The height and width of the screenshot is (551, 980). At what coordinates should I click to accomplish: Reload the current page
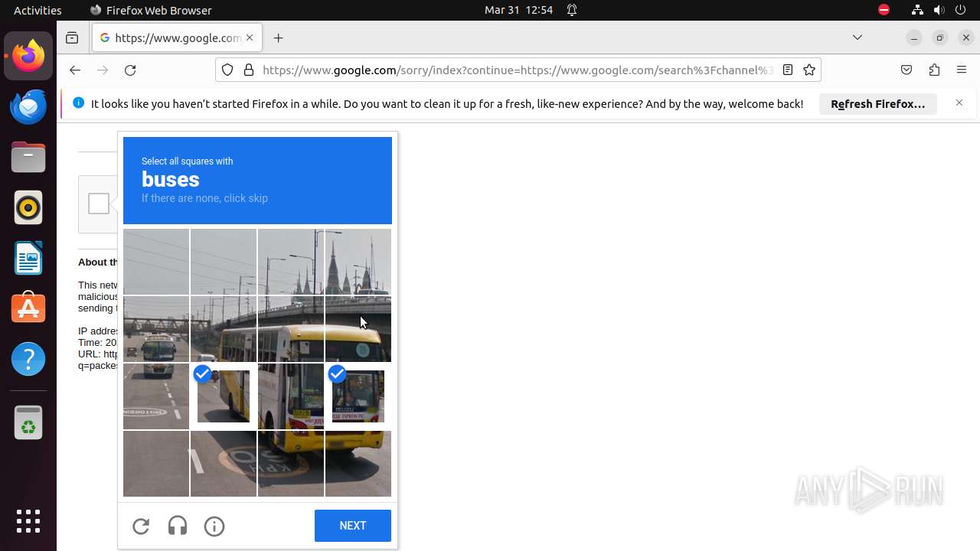tap(130, 70)
